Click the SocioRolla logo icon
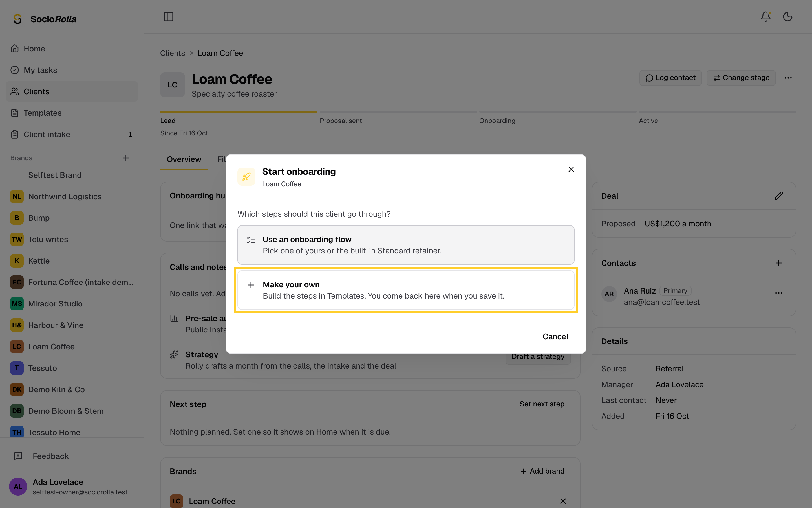The width and height of the screenshot is (812, 508). (17, 19)
